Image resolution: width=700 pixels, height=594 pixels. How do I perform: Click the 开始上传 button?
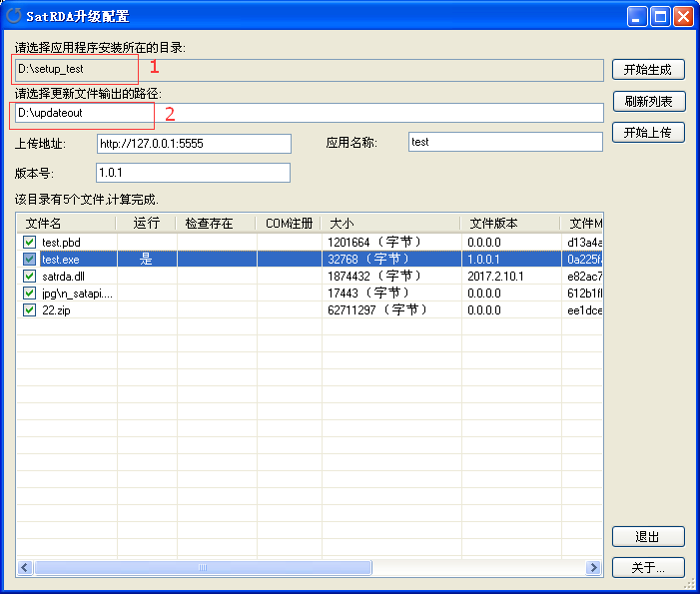648,132
